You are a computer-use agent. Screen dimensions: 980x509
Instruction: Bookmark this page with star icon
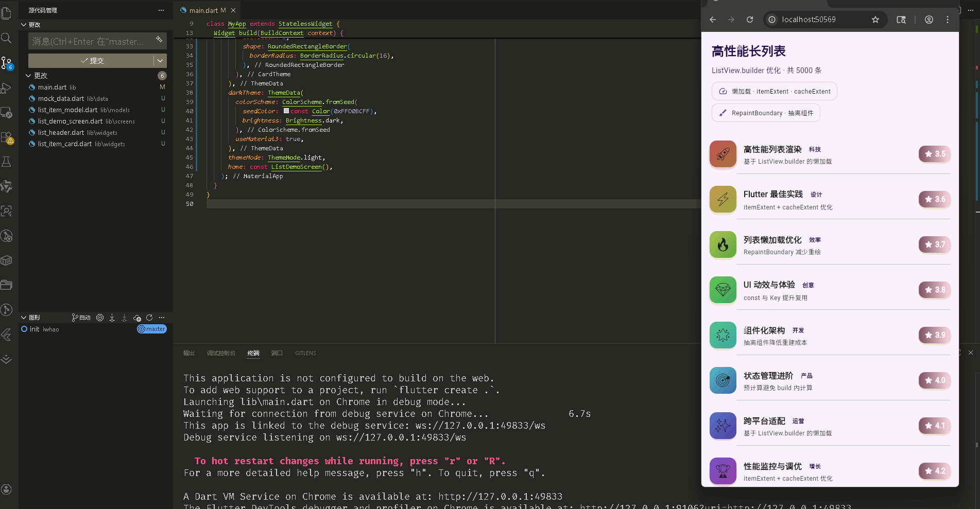[x=875, y=20]
